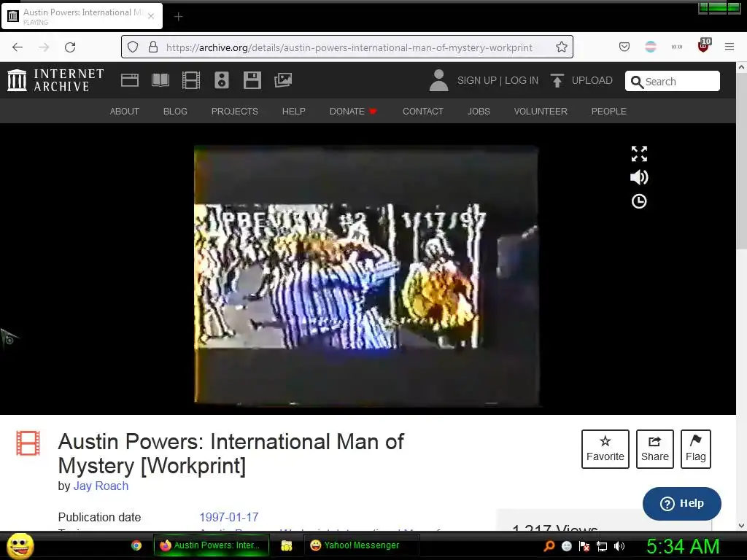Reload the page

[x=70, y=47]
